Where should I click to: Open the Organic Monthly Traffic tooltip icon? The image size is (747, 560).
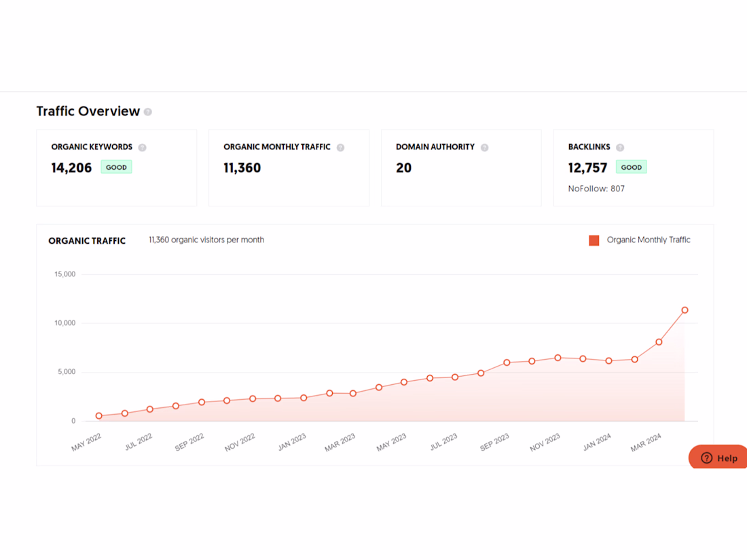(x=340, y=147)
